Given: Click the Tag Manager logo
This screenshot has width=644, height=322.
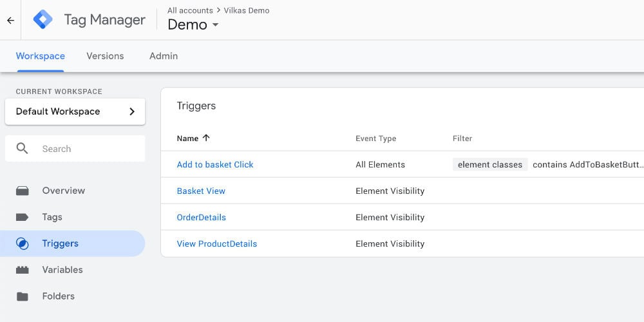Looking at the screenshot, I should tap(43, 20).
